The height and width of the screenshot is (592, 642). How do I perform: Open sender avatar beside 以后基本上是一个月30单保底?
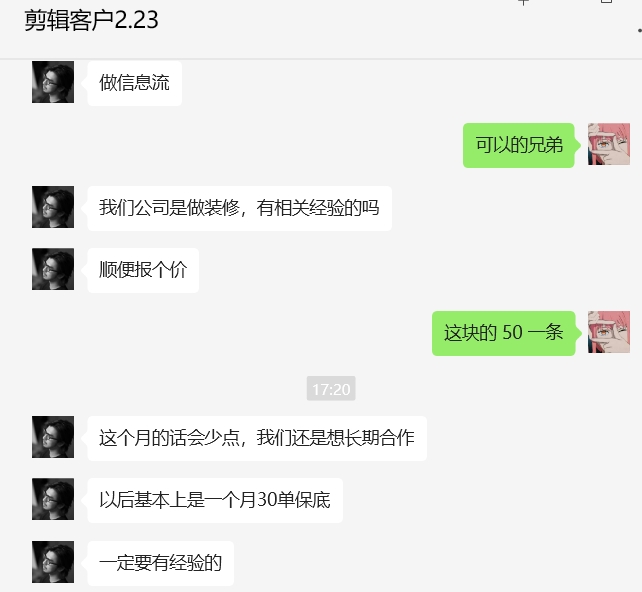click(x=53, y=499)
